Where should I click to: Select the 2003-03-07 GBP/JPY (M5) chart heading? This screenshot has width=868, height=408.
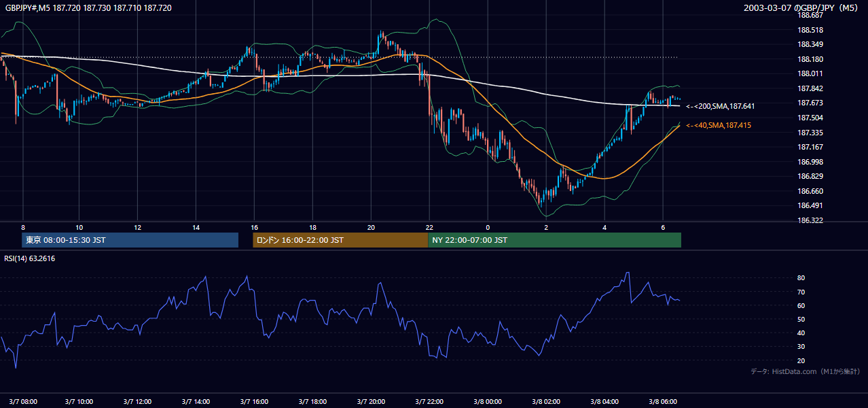[802, 8]
